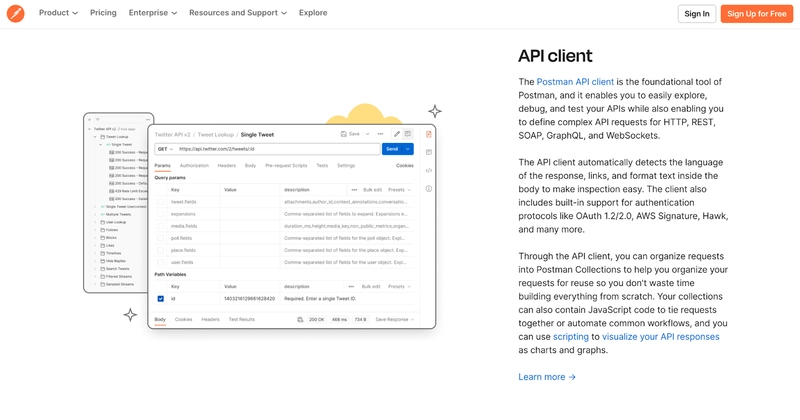Click the Blocks folder icon
The image size is (800, 420).
[103, 238]
